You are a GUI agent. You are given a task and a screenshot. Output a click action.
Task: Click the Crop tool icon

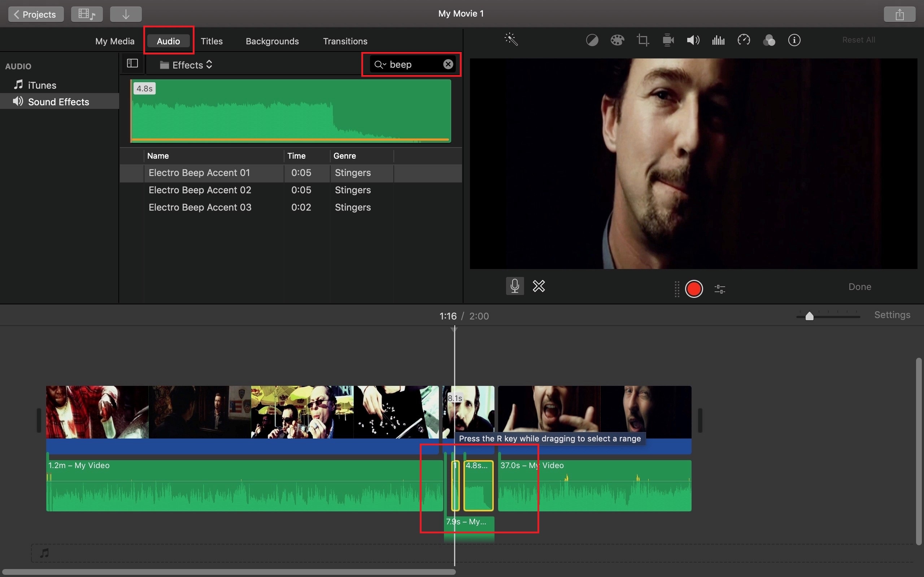coord(642,40)
